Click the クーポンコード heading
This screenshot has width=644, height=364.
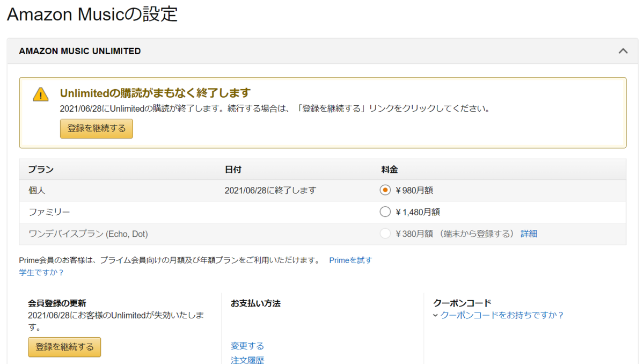click(x=462, y=303)
